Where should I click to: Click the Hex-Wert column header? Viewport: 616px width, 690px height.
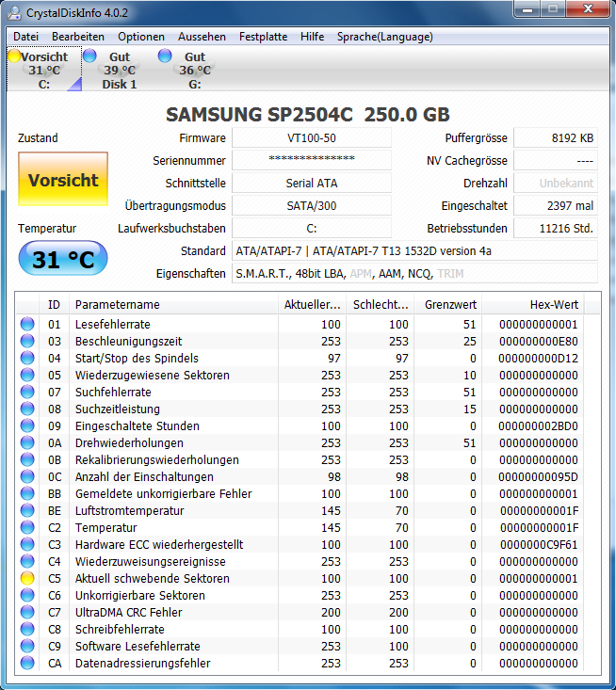click(533, 304)
